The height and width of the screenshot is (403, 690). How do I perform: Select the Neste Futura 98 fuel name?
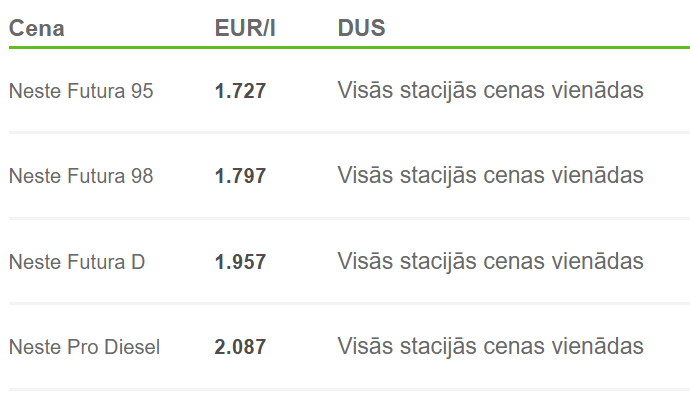point(81,176)
